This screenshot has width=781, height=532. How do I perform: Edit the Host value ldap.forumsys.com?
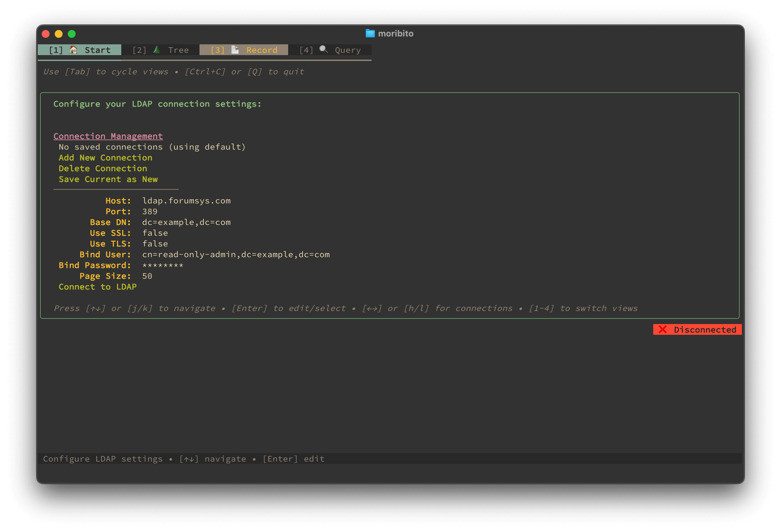click(x=186, y=200)
